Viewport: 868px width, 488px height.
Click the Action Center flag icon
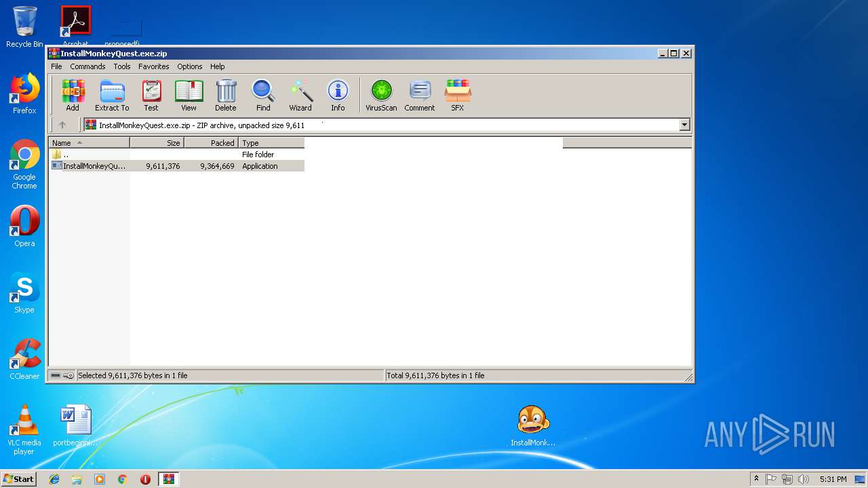(x=771, y=479)
